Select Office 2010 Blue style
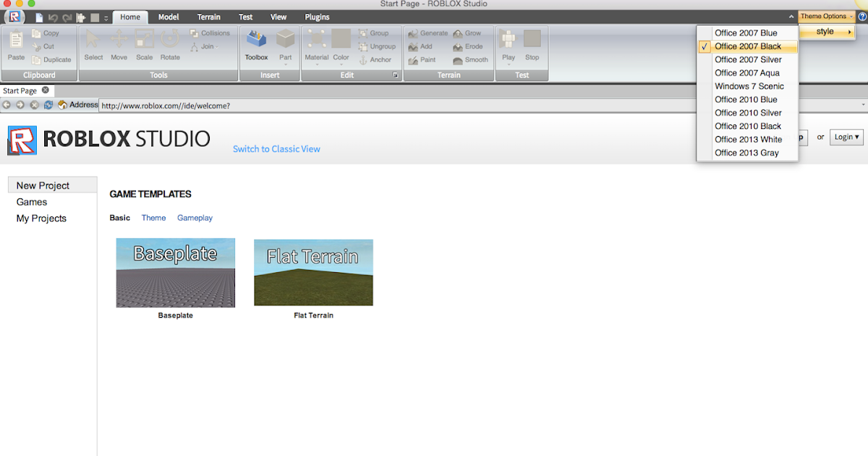 tap(747, 100)
